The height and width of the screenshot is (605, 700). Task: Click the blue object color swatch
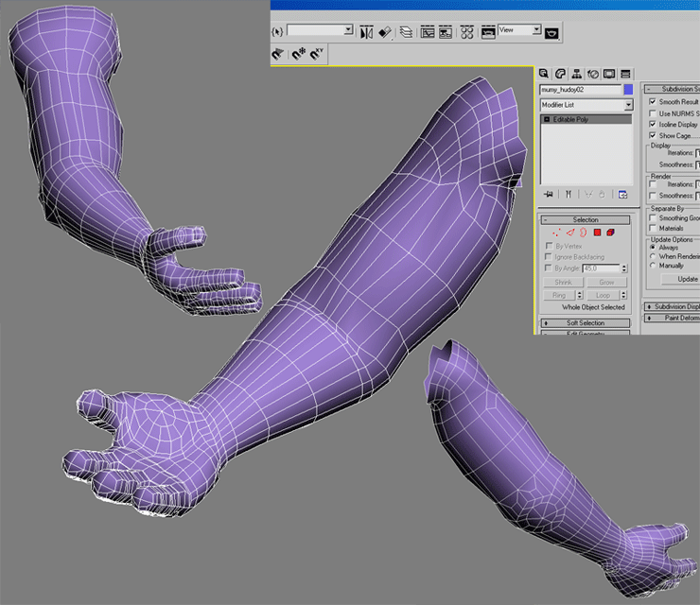[x=628, y=89]
